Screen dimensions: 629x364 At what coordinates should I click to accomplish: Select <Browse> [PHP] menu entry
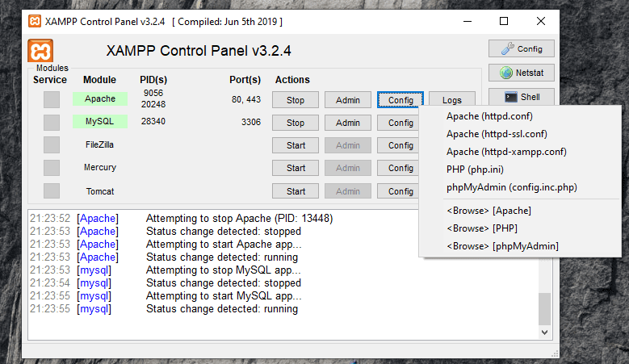coord(520,228)
